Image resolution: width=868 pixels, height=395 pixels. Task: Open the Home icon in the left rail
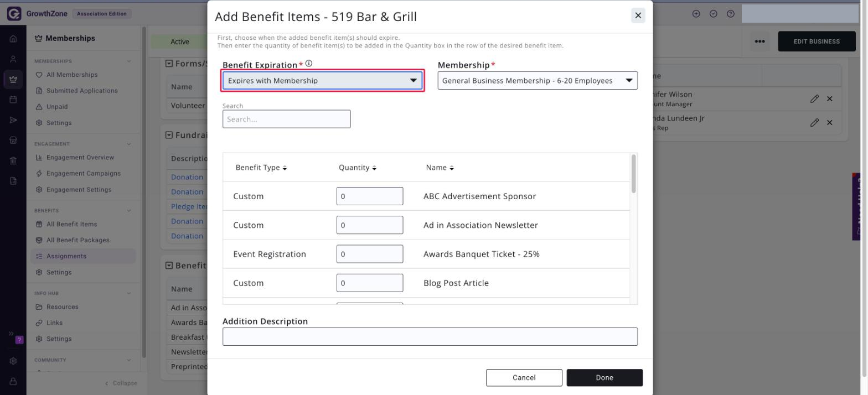[x=13, y=39]
